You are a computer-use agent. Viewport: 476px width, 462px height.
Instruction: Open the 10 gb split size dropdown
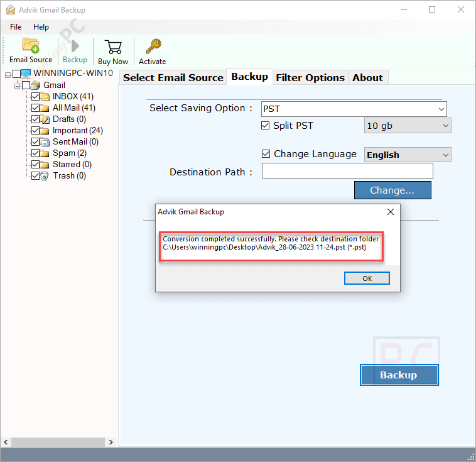click(408, 126)
